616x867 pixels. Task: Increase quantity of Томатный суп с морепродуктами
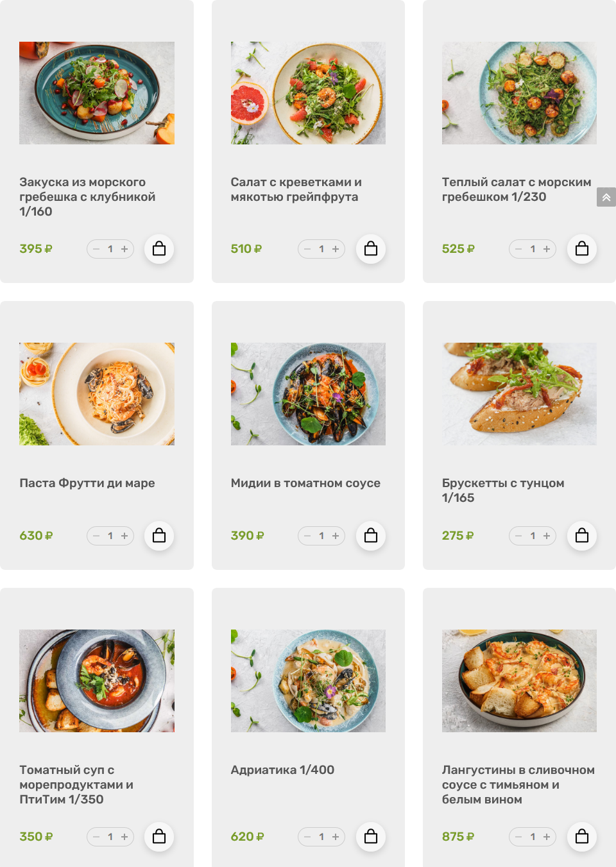coord(124,837)
